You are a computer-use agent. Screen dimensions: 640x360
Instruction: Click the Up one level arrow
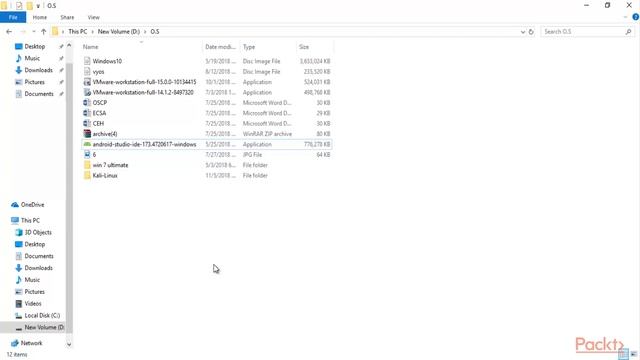[x=43, y=31]
